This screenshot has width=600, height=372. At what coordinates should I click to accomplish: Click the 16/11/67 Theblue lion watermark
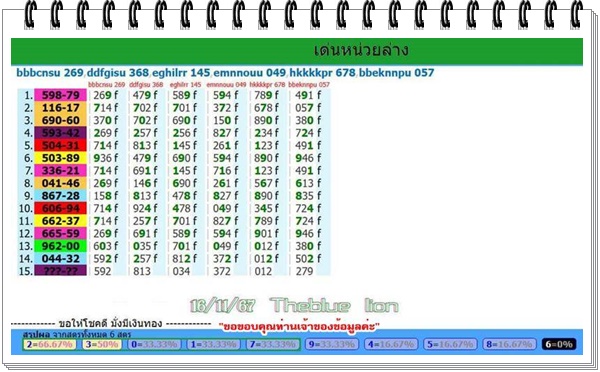294,305
